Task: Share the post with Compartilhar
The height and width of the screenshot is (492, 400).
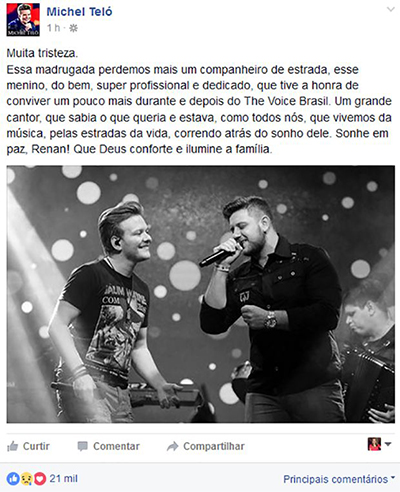Action: [x=206, y=446]
